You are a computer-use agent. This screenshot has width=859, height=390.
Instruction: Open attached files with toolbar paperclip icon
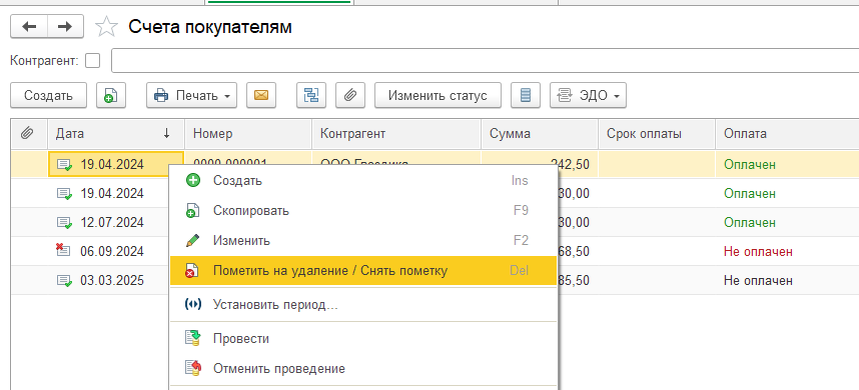point(351,95)
